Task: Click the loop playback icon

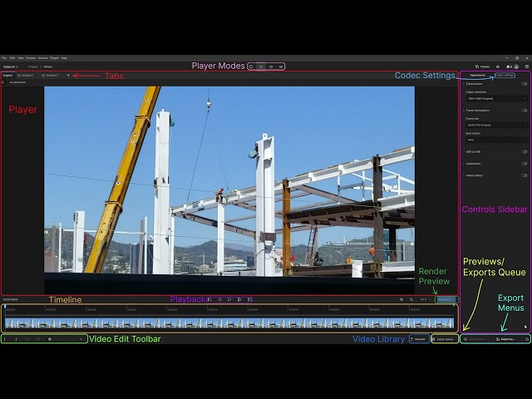Action: (x=411, y=299)
